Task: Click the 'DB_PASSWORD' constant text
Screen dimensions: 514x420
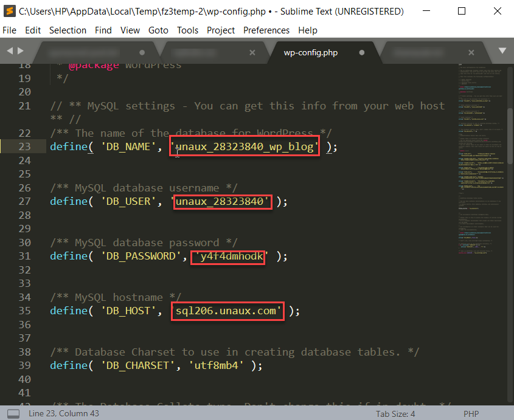Action: 141,256
